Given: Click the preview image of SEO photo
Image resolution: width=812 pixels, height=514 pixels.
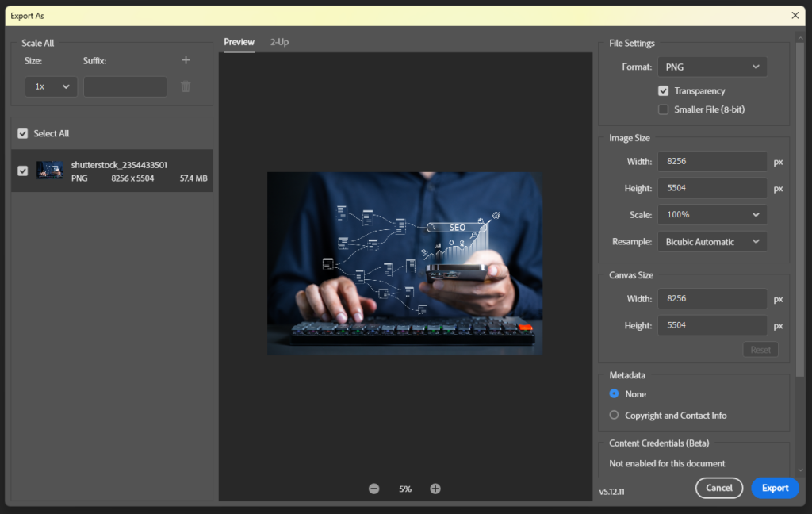Looking at the screenshot, I should [405, 263].
